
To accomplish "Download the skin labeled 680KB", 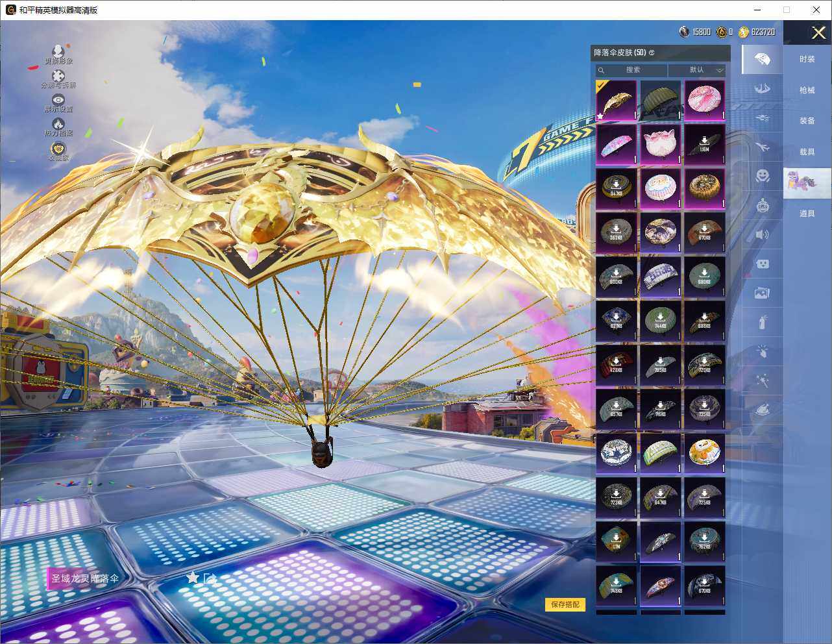I will click(705, 277).
